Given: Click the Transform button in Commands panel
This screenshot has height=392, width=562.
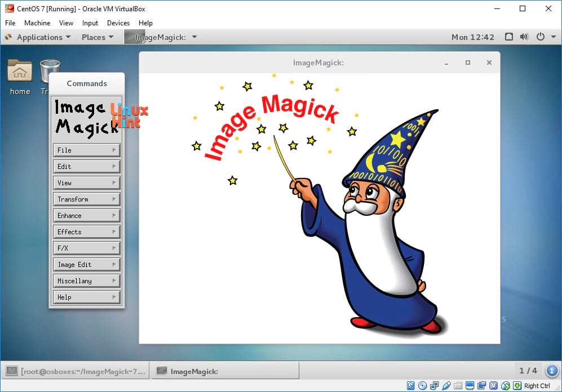Looking at the screenshot, I should point(86,199).
